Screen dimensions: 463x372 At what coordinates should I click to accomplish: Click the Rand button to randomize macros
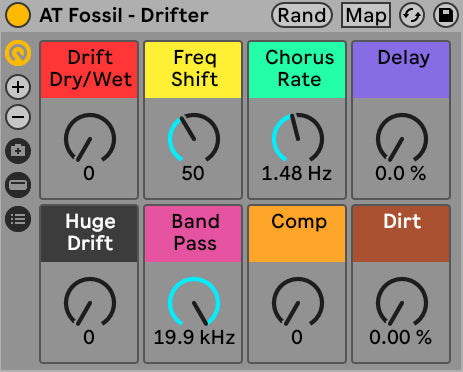302,15
